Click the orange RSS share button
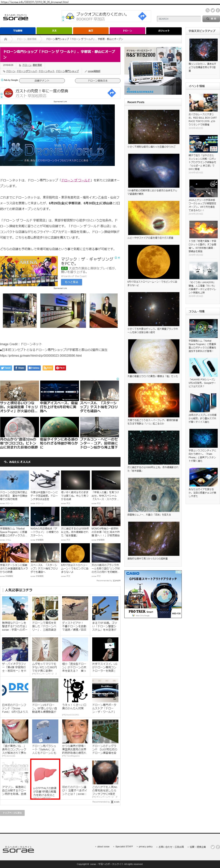Viewport: 220px width, 868px height. click(x=48, y=368)
